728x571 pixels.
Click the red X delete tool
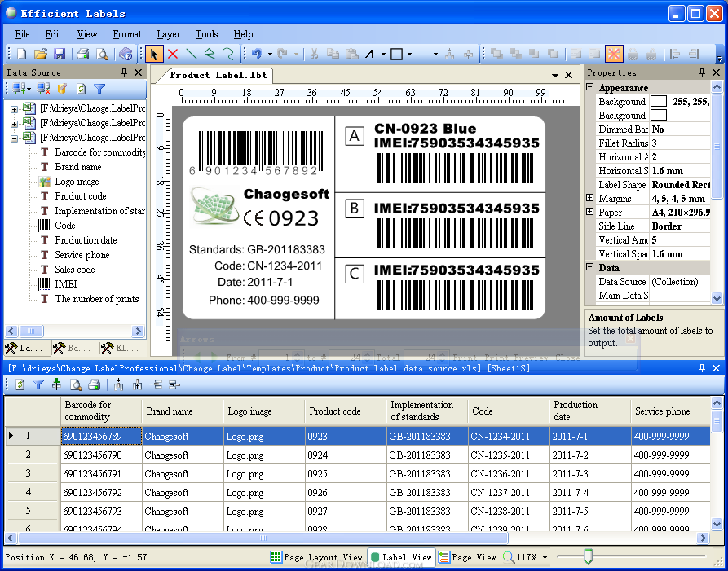173,55
